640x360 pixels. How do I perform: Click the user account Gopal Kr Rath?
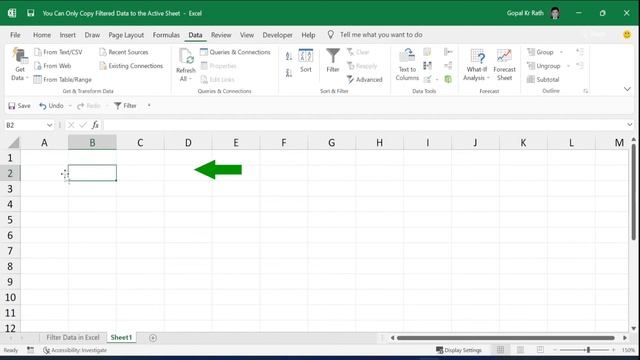[525, 13]
